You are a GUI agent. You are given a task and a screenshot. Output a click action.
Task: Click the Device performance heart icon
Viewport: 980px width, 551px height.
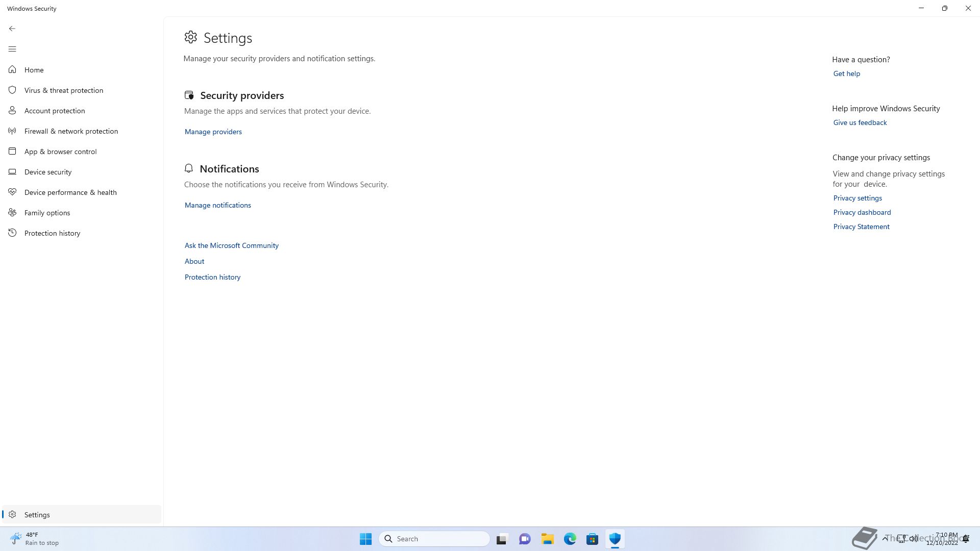coord(12,192)
